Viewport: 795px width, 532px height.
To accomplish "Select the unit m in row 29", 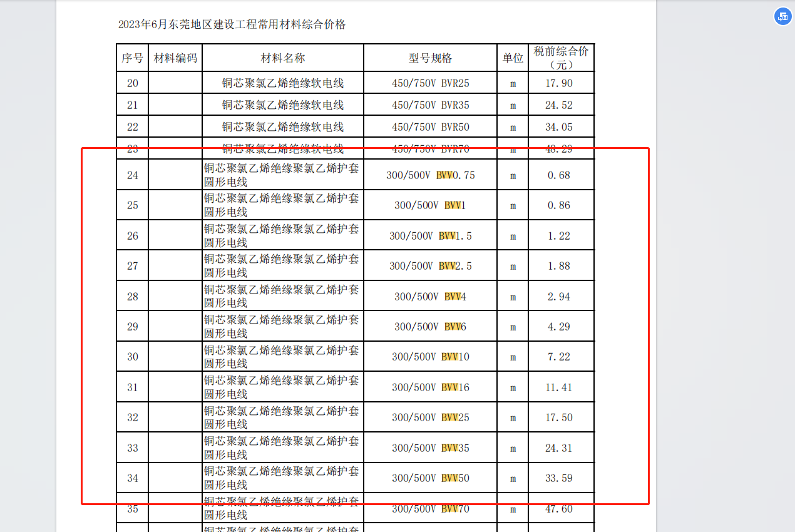I will (x=513, y=327).
